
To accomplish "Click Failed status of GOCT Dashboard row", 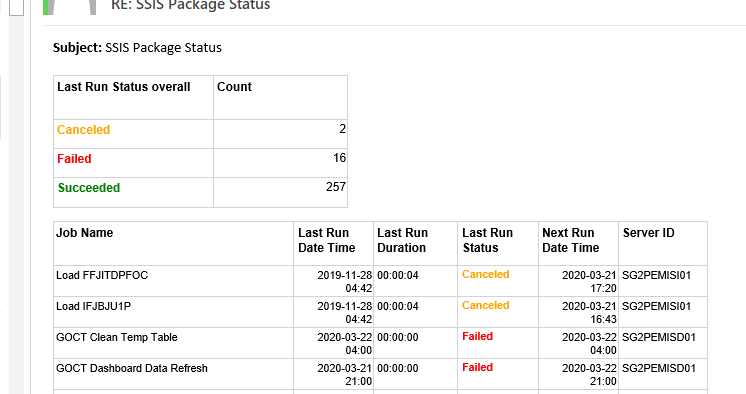I will pos(477,367).
